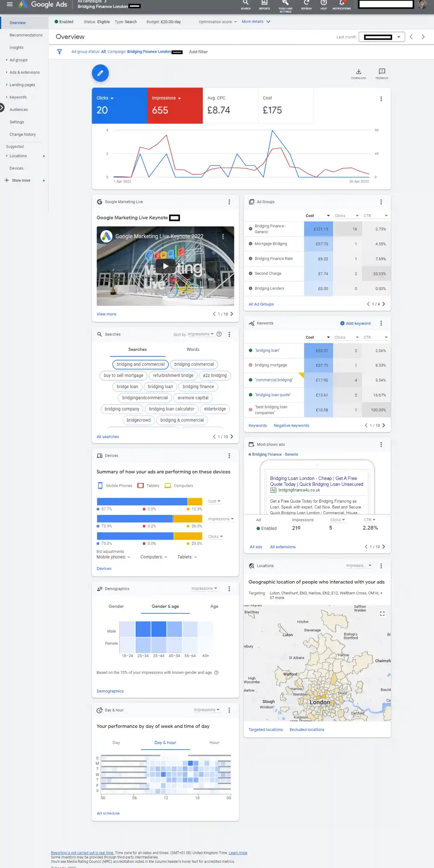434x868 pixels.
Task: Open Searches sort by Impressions dropdown
Action: tap(200, 334)
